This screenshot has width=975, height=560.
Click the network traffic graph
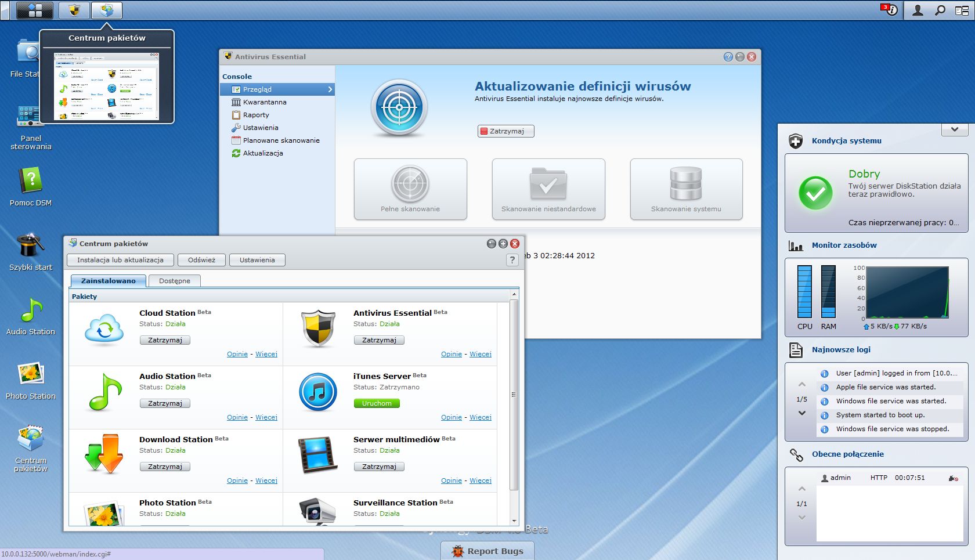(907, 292)
